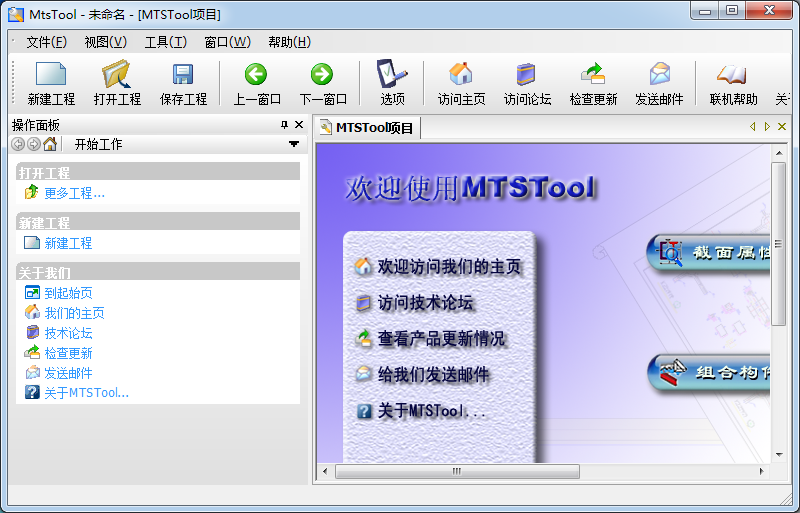Viewport: 800px width, 513px height.
Task: Click 给我们发送邮件 on welcome page
Action: [x=433, y=375]
